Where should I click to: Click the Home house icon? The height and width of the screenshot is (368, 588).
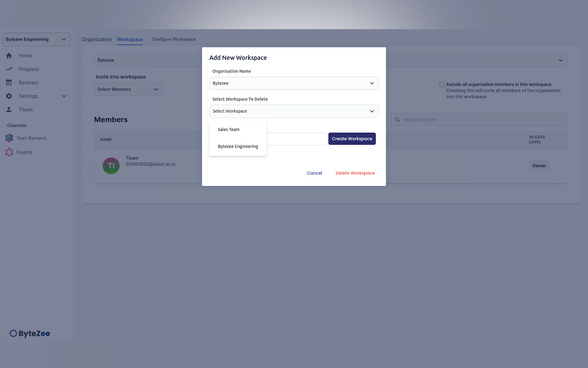click(9, 56)
